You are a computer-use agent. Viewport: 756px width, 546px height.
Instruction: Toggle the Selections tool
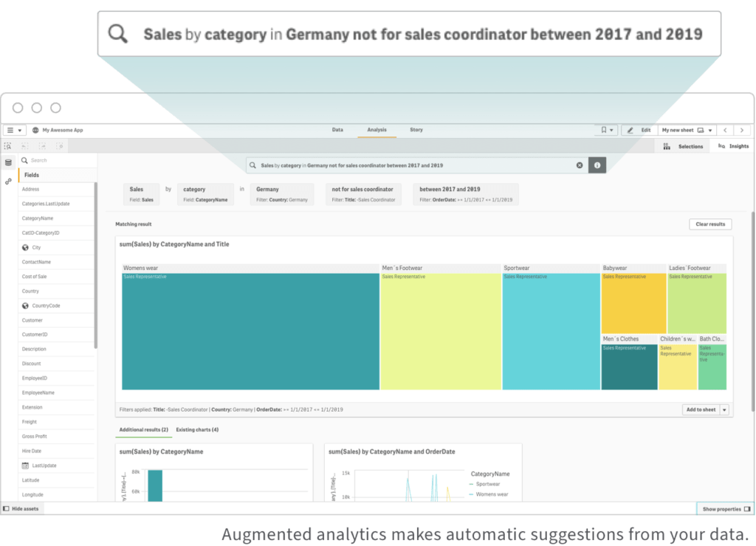click(x=683, y=147)
